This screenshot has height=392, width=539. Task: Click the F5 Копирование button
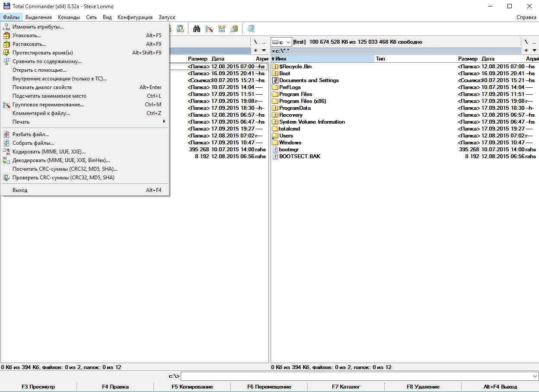[192, 387]
